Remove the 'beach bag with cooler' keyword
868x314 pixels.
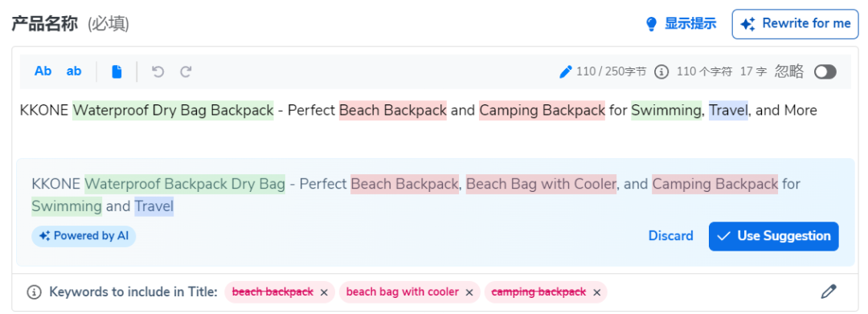pyautogui.click(x=469, y=292)
